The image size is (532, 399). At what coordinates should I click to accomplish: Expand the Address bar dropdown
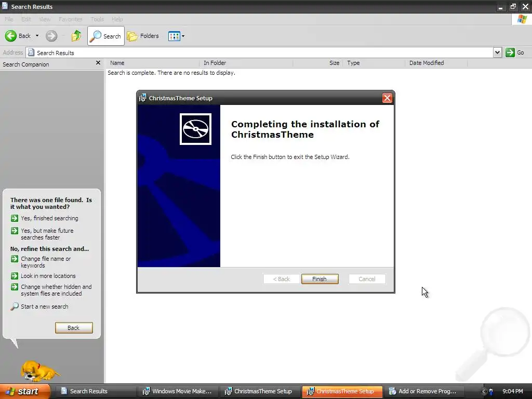(497, 52)
